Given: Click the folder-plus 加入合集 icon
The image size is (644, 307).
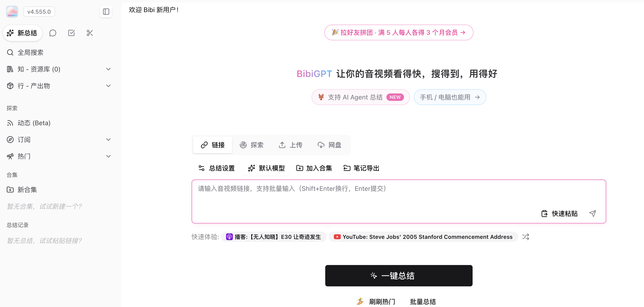Looking at the screenshot, I should (x=300, y=168).
